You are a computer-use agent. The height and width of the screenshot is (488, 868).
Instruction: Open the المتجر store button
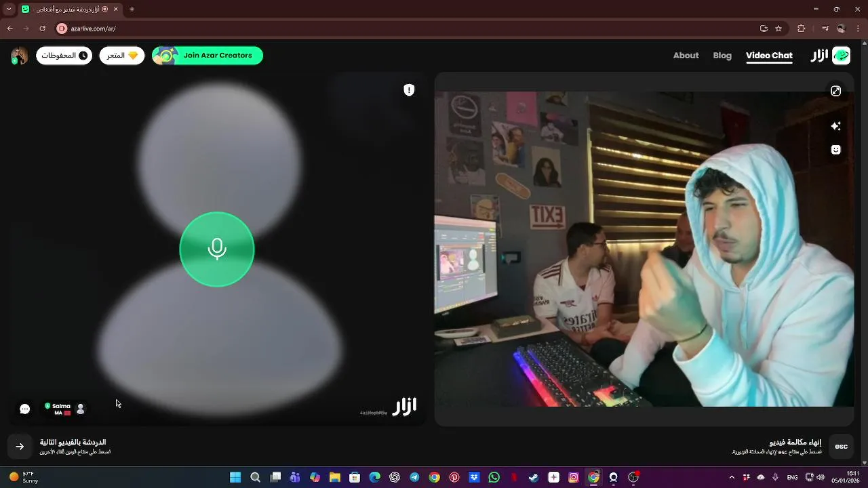pyautogui.click(x=122, y=56)
